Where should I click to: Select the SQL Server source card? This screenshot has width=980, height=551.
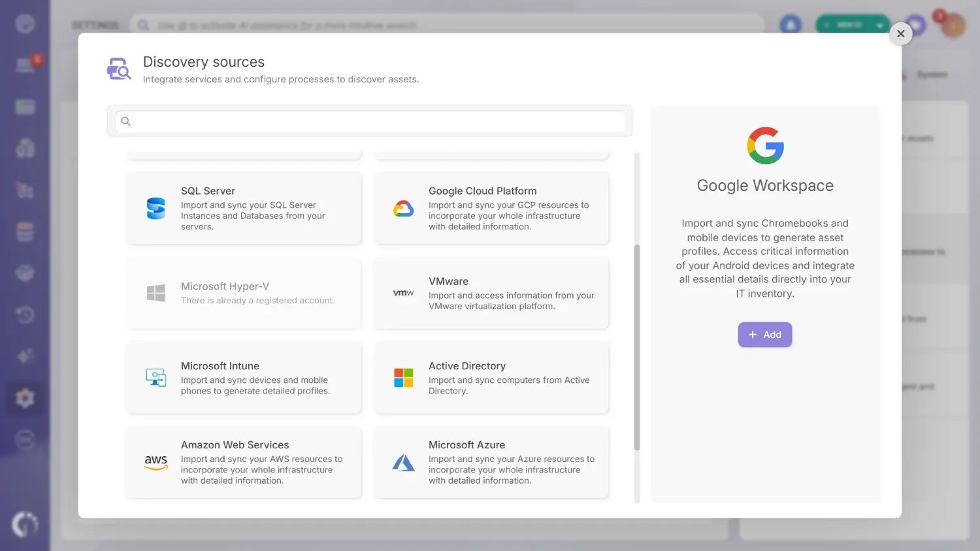click(244, 209)
